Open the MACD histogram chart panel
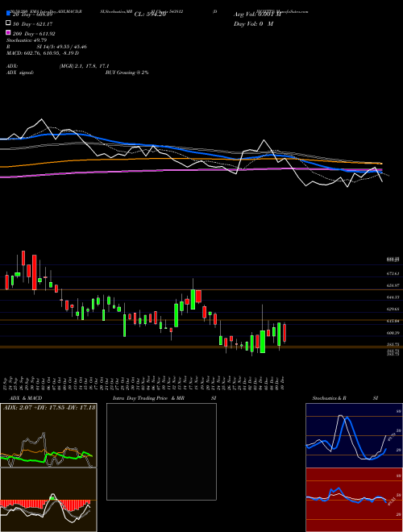 tap(48, 500)
